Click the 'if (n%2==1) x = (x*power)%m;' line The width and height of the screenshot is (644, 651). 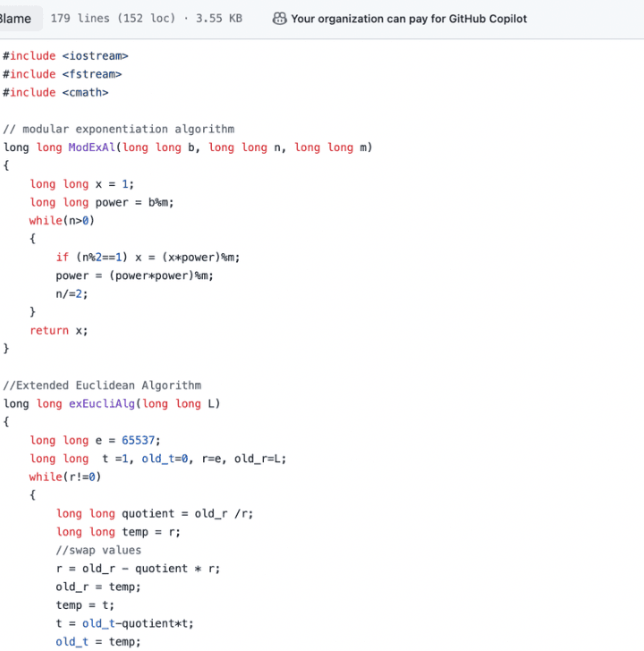click(148, 258)
